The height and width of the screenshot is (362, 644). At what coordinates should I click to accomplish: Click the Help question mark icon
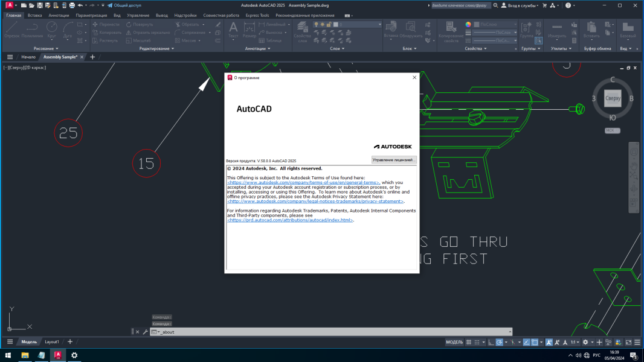click(x=568, y=5)
